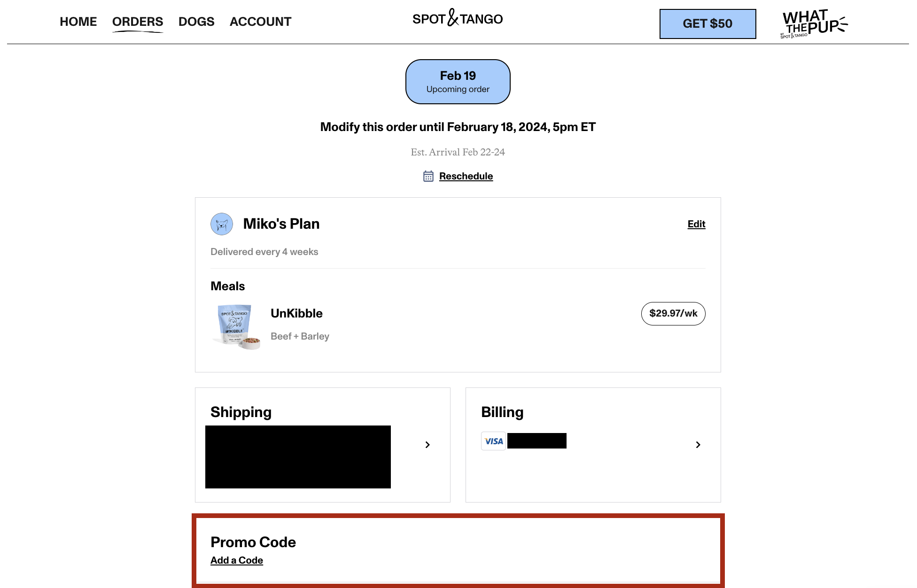Click Miko's dog avatar icon
The height and width of the screenshot is (588, 917).
click(222, 224)
